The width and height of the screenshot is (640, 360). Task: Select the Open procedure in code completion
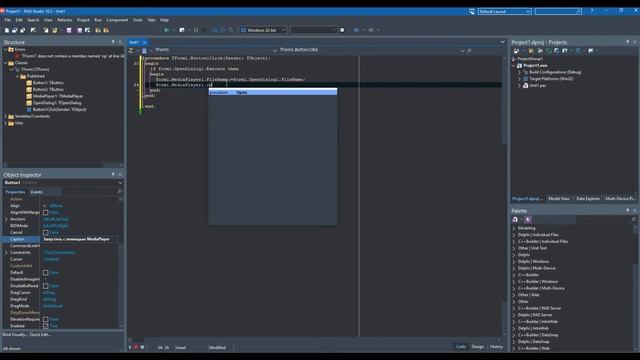[273, 92]
